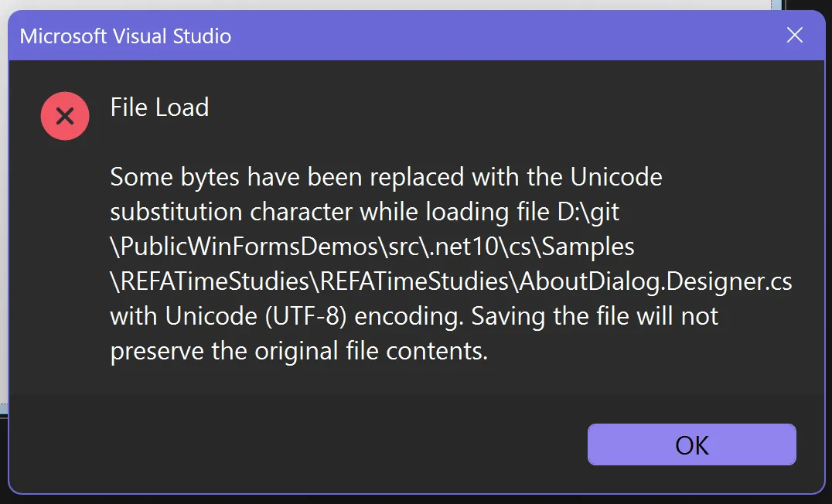Click the File Load heading
The width and height of the screenshot is (832, 504).
pos(159,107)
